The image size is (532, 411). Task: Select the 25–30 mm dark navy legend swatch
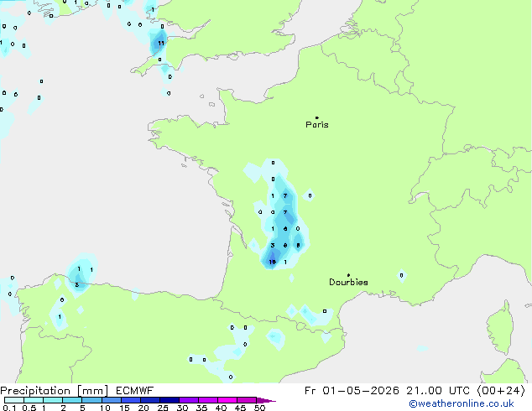pyautogui.click(x=170, y=400)
